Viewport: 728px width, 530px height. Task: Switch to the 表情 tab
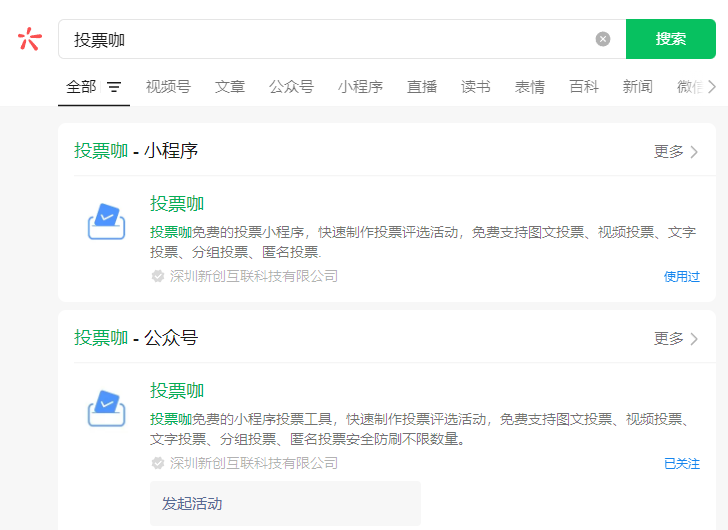[x=529, y=87]
